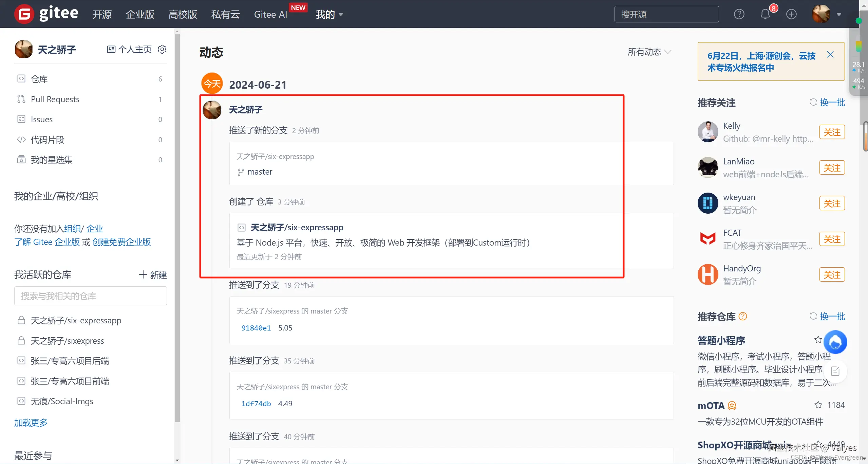
Task: Open the 企业版 navigation item
Action: tap(140, 15)
